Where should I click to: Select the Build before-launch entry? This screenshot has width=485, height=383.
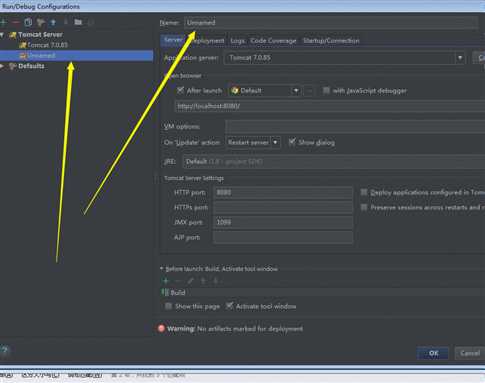(x=323, y=293)
